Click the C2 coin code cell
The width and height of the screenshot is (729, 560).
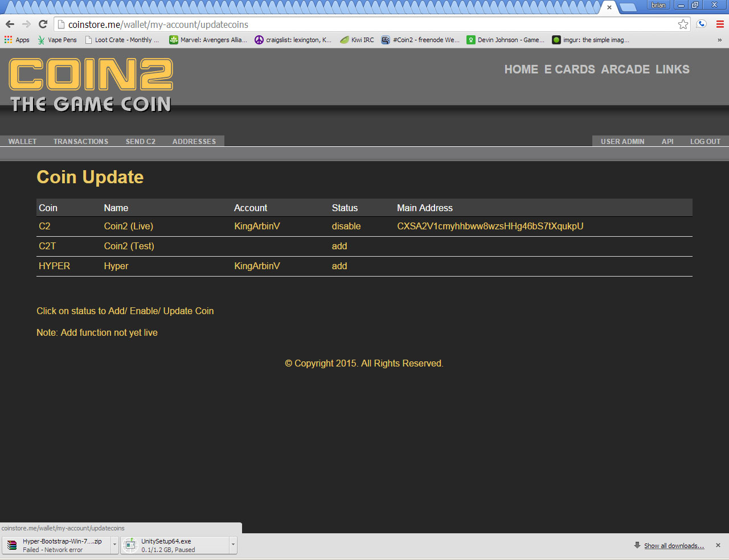click(44, 226)
